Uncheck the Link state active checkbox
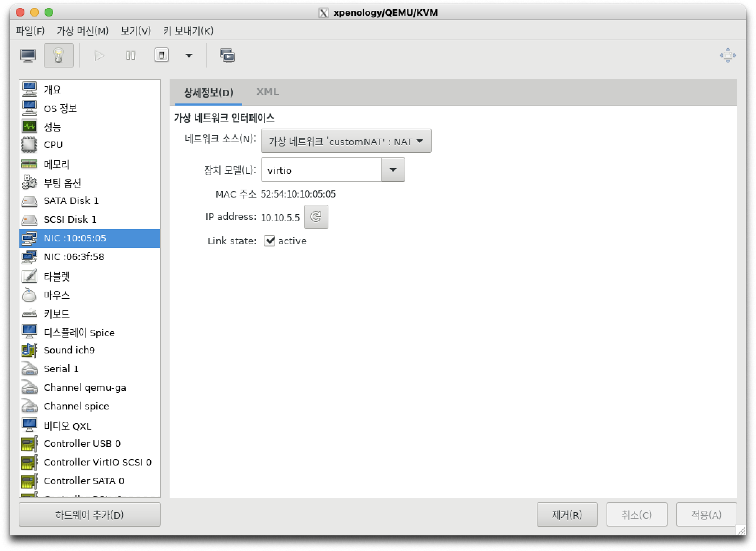Screen dimensions: 756x551 point(269,241)
